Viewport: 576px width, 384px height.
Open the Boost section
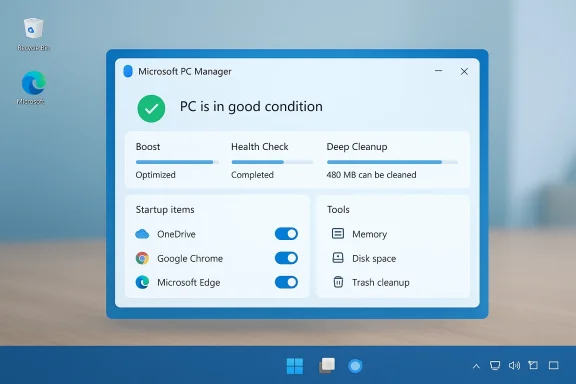(x=177, y=160)
